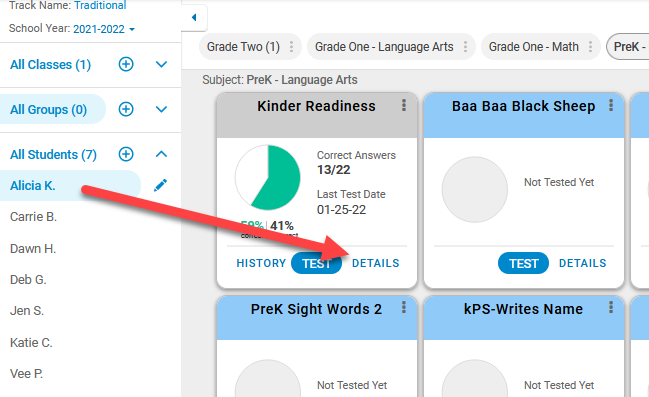
Task: Add a new class with plus icon
Action: point(126,64)
